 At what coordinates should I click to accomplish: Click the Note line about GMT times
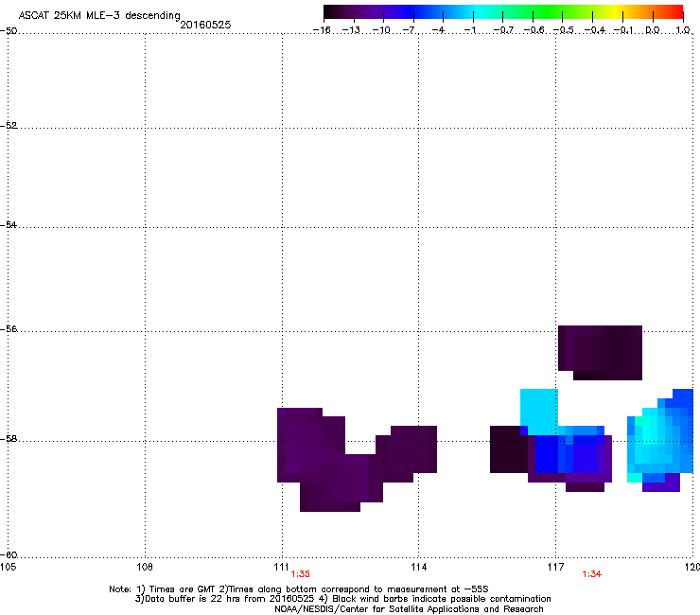click(x=299, y=589)
